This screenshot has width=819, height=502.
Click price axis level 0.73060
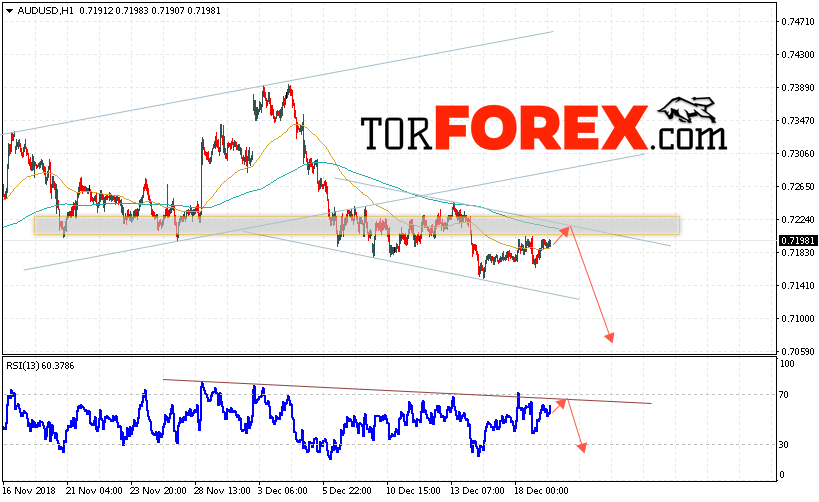point(798,154)
